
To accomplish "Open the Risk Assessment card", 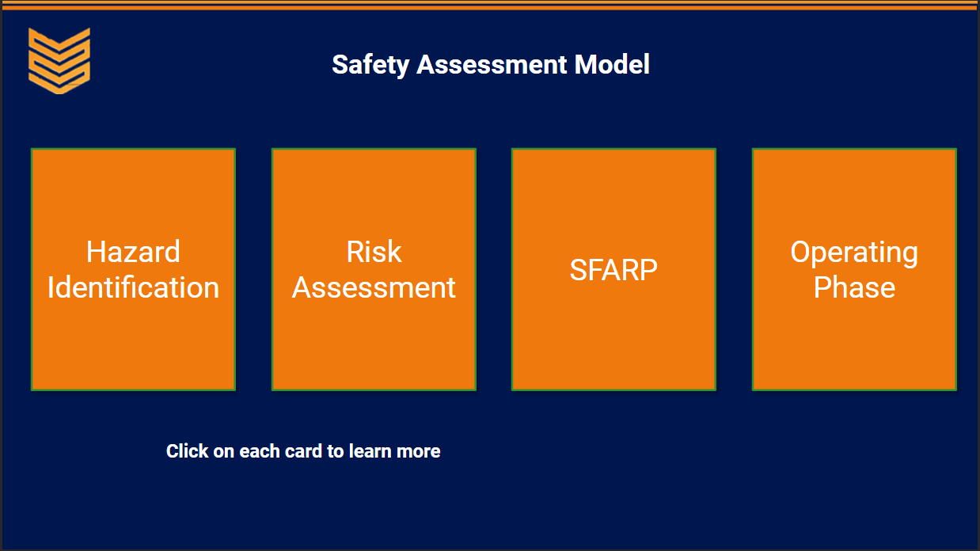I will 374,269.
